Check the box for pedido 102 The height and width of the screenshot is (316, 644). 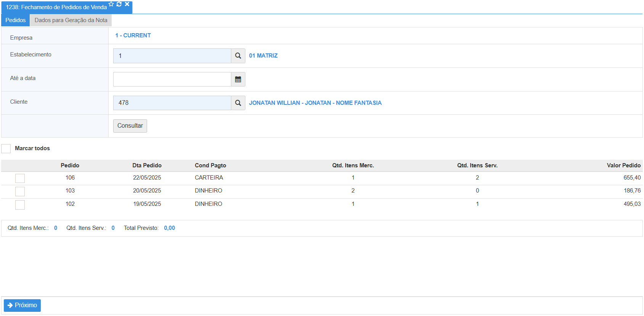(20, 205)
